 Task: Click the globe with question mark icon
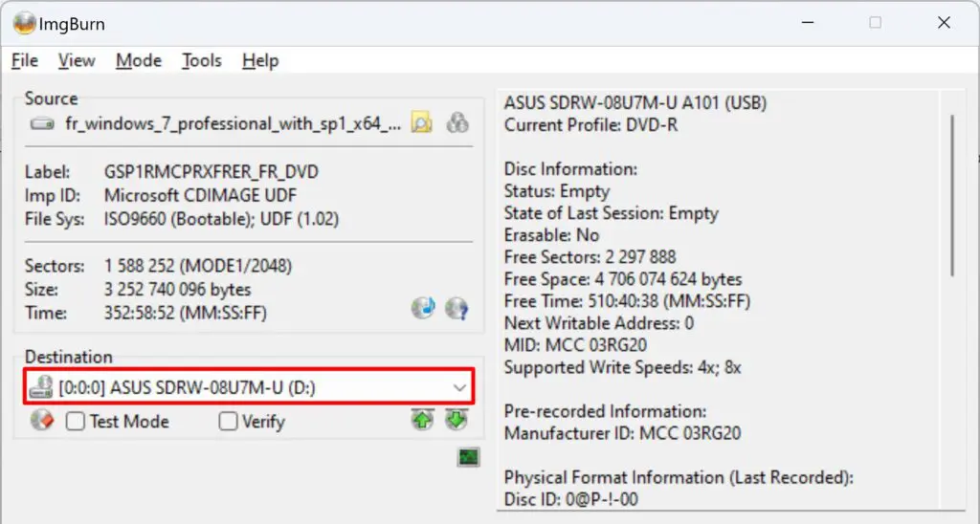pyautogui.click(x=457, y=308)
